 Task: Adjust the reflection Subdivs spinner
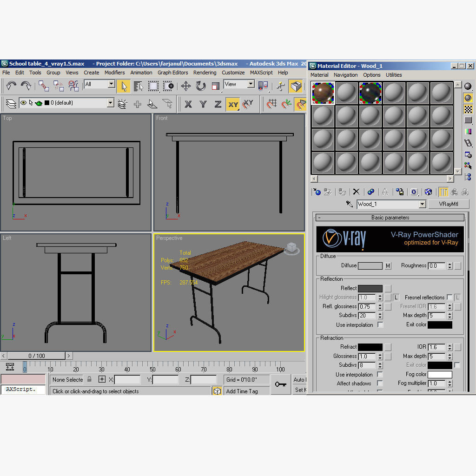click(380, 316)
